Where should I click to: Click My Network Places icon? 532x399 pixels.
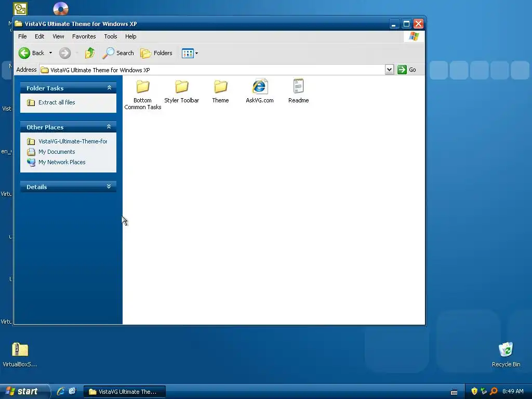pos(31,162)
